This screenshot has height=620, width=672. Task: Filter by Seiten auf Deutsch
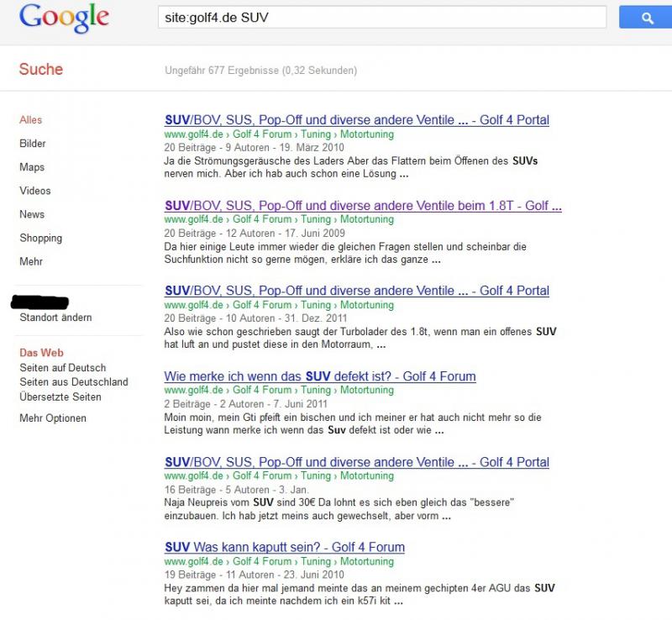(62, 368)
